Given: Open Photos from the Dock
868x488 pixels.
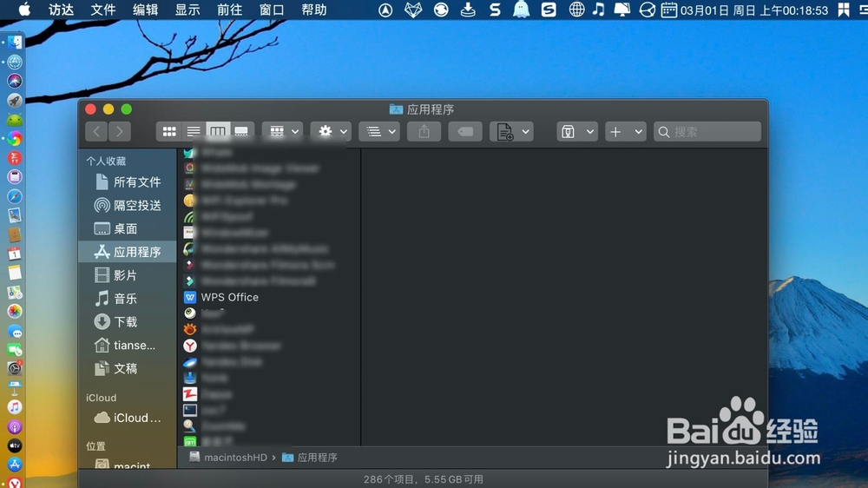Looking at the screenshot, I should tap(15, 312).
